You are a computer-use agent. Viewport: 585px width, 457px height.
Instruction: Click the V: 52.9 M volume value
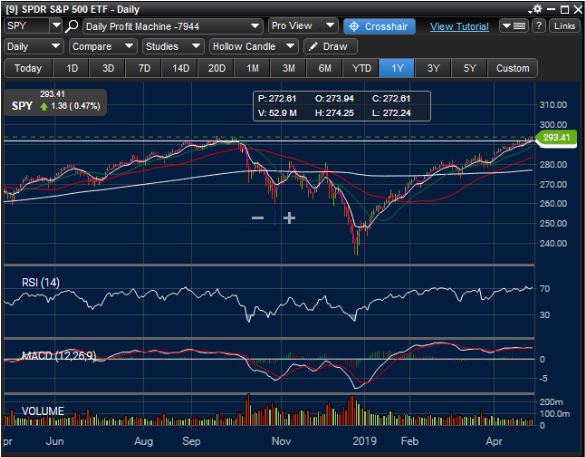point(277,113)
